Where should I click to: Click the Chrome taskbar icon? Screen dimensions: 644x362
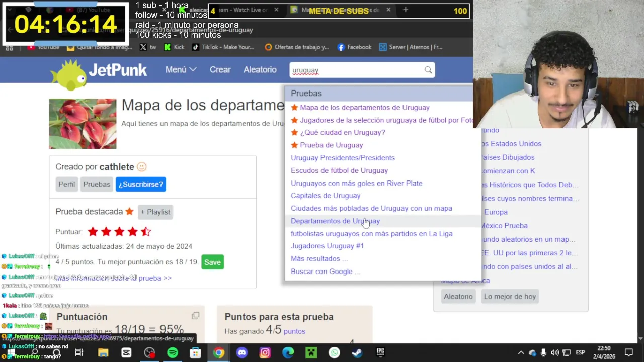click(x=218, y=353)
